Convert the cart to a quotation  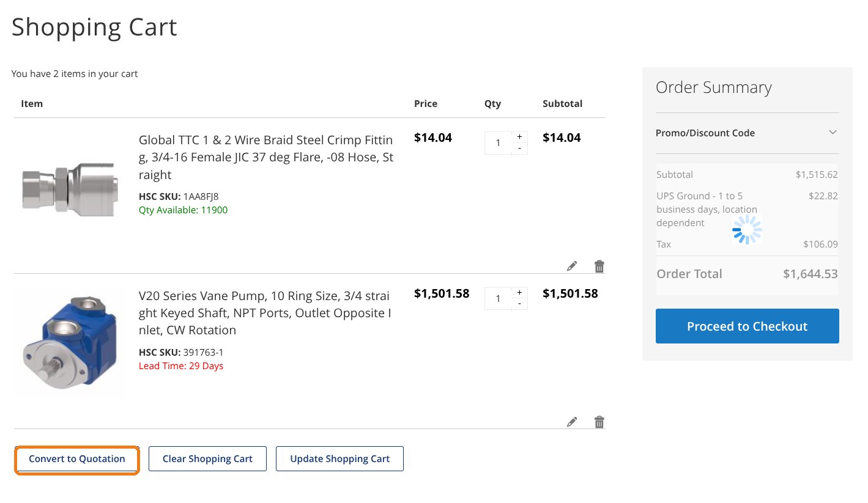77,459
